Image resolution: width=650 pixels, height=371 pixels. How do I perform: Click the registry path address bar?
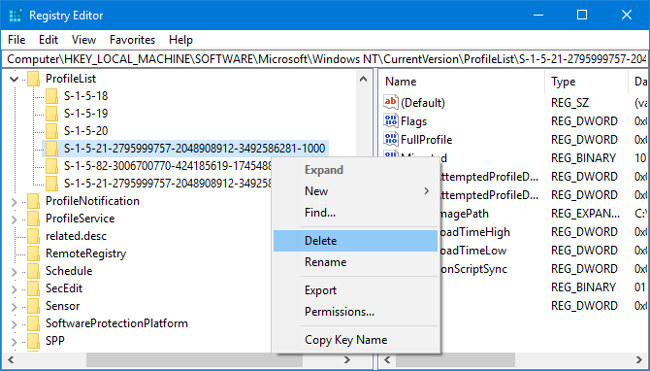325,59
